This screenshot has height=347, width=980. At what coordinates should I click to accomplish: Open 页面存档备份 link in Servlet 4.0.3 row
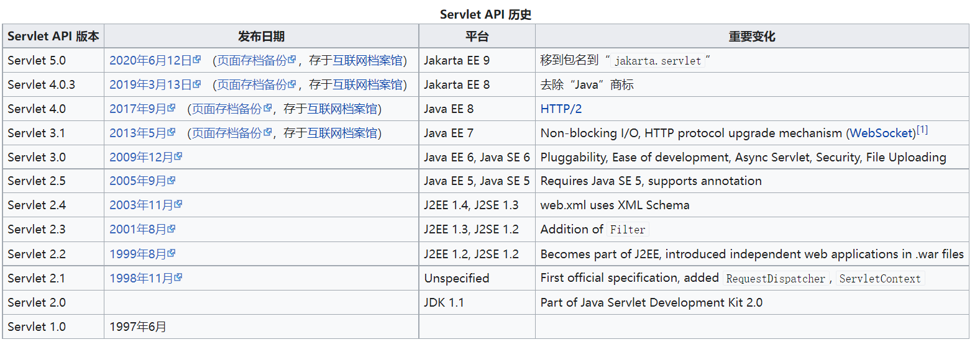pos(252,85)
